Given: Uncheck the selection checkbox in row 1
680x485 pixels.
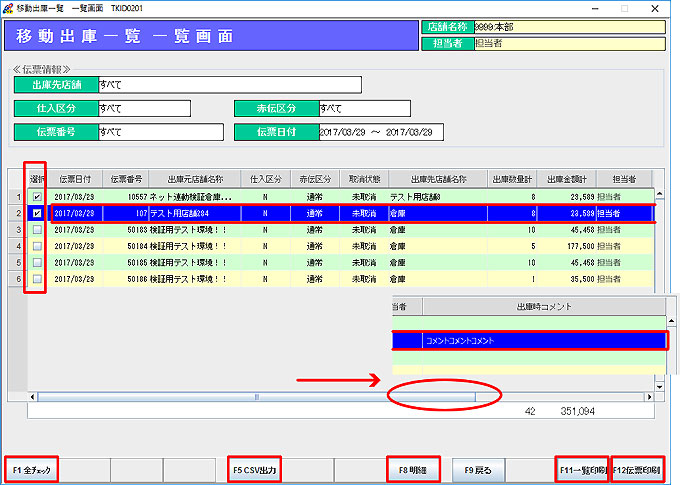Looking at the screenshot, I should (37, 197).
